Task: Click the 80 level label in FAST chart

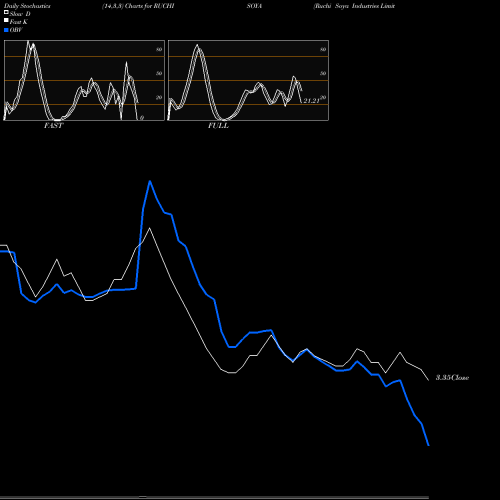Action: point(159,49)
